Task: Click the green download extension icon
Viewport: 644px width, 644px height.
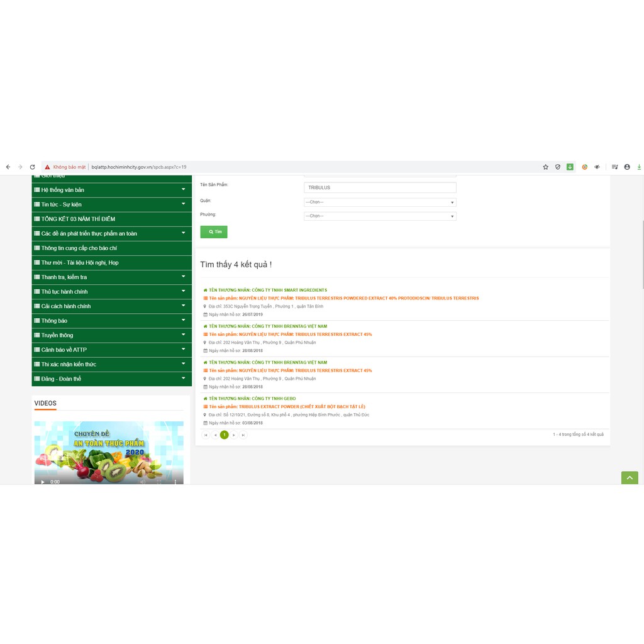Action: pos(570,167)
